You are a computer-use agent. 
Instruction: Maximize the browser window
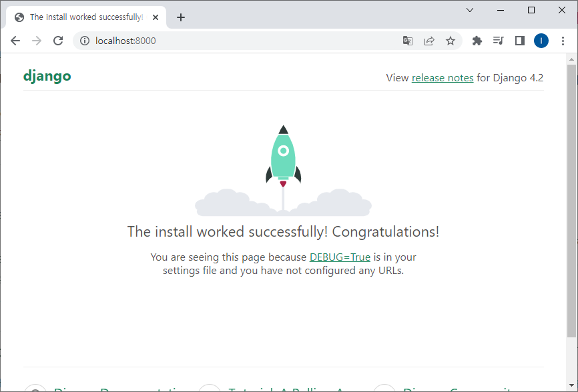click(x=531, y=10)
